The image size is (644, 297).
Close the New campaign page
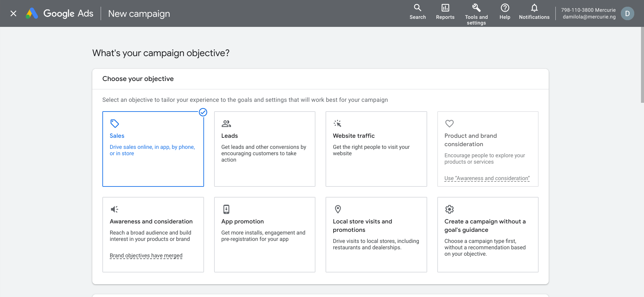point(13,13)
